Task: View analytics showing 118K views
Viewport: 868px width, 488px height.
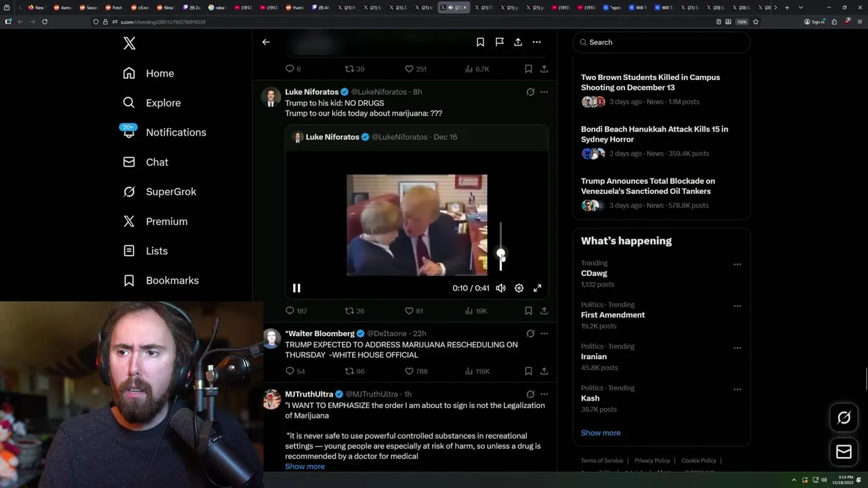Action: click(477, 371)
